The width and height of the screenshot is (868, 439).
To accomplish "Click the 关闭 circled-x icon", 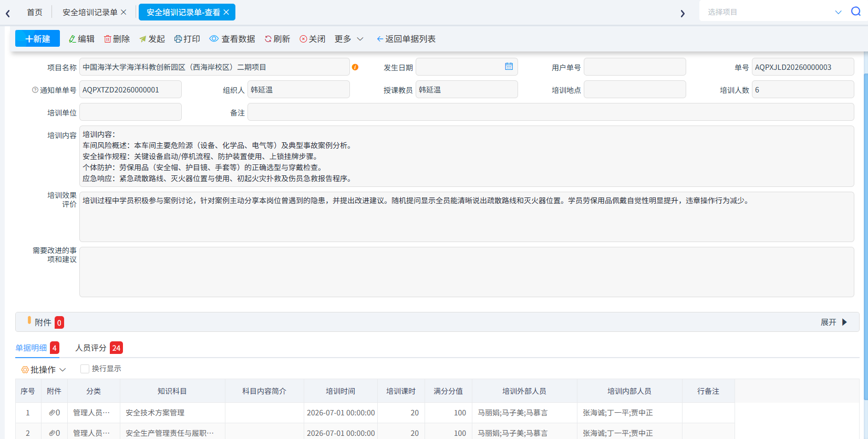I will [x=303, y=39].
